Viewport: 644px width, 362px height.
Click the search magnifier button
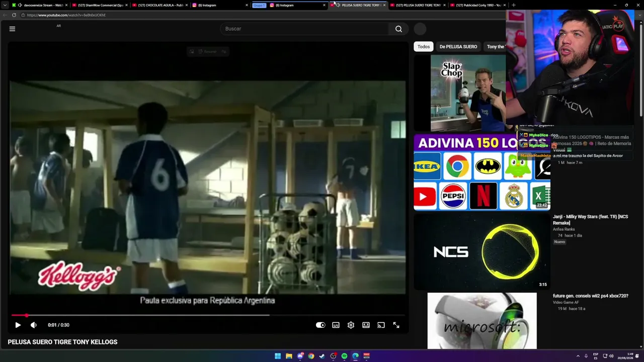pos(398,29)
